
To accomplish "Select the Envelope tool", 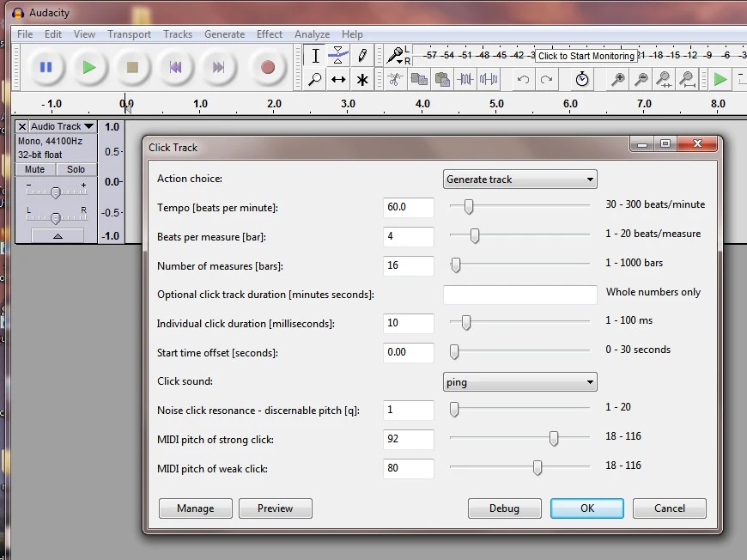I will tap(338, 55).
